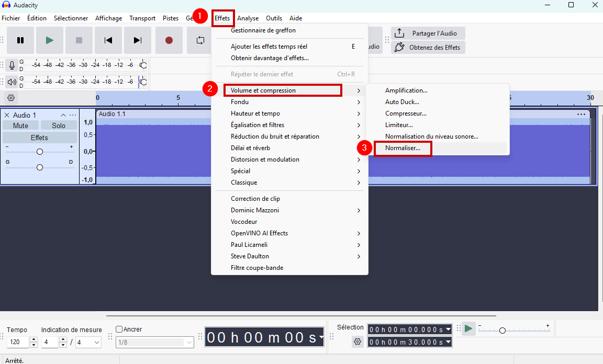The width and height of the screenshot is (603, 364).
Task: Adjust the Audio 1 track volume slider
Action: pos(39,152)
